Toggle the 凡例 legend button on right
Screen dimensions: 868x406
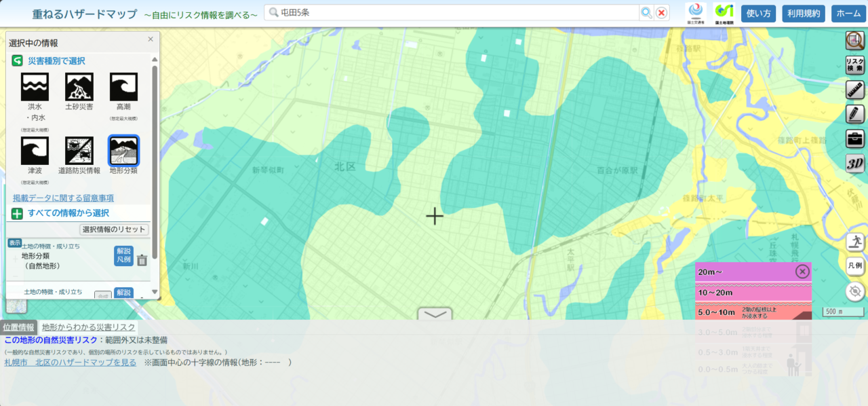(855, 266)
